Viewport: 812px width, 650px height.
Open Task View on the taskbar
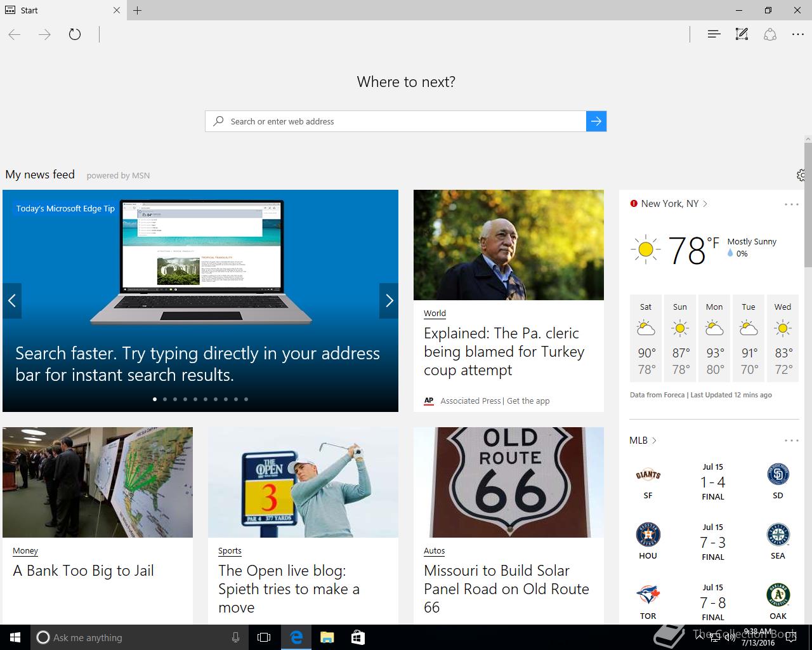point(264,637)
